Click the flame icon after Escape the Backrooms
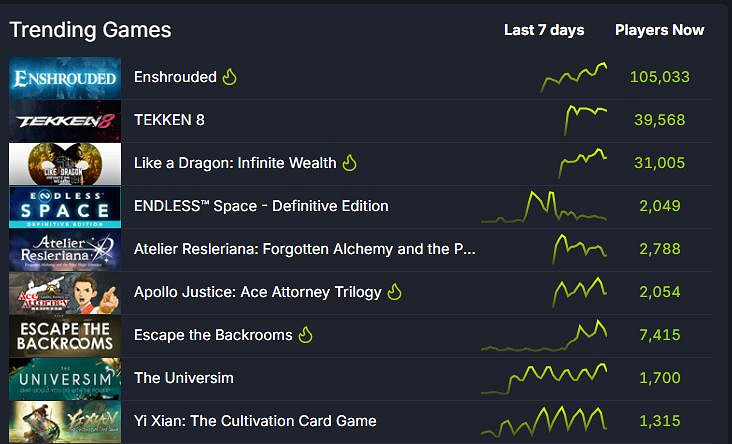 pos(305,335)
